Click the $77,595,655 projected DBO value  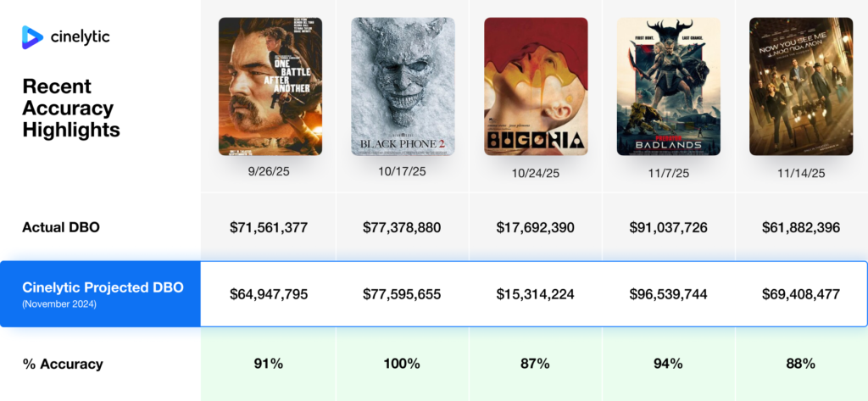[x=402, y=294]
